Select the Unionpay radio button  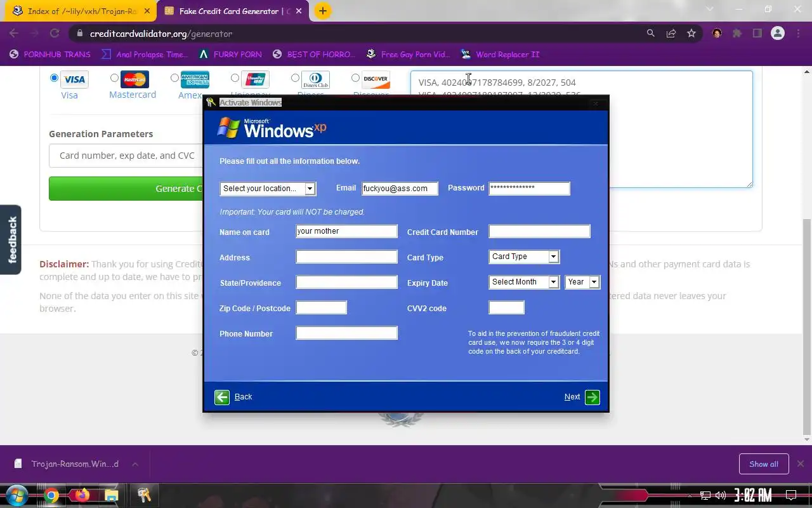235,78
